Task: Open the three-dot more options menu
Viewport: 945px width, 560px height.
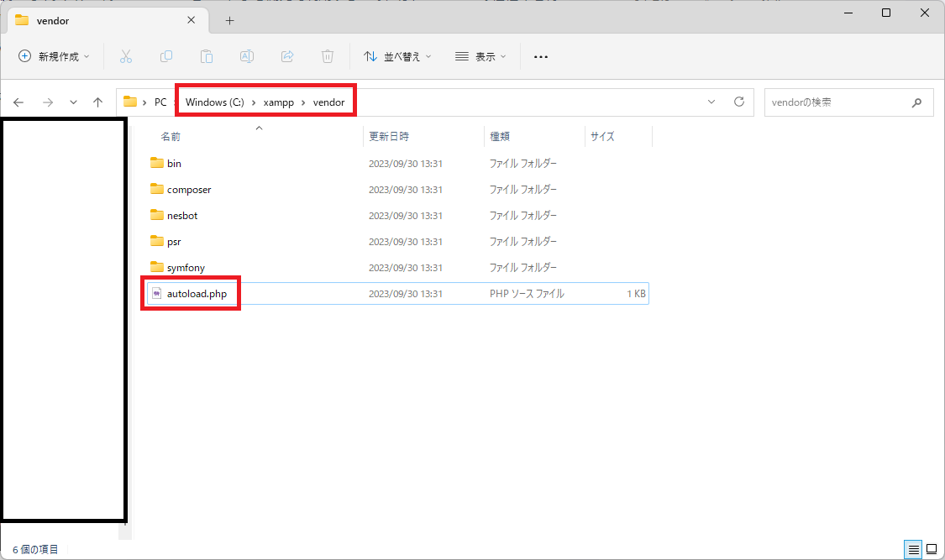Action: tap(541, 56)
